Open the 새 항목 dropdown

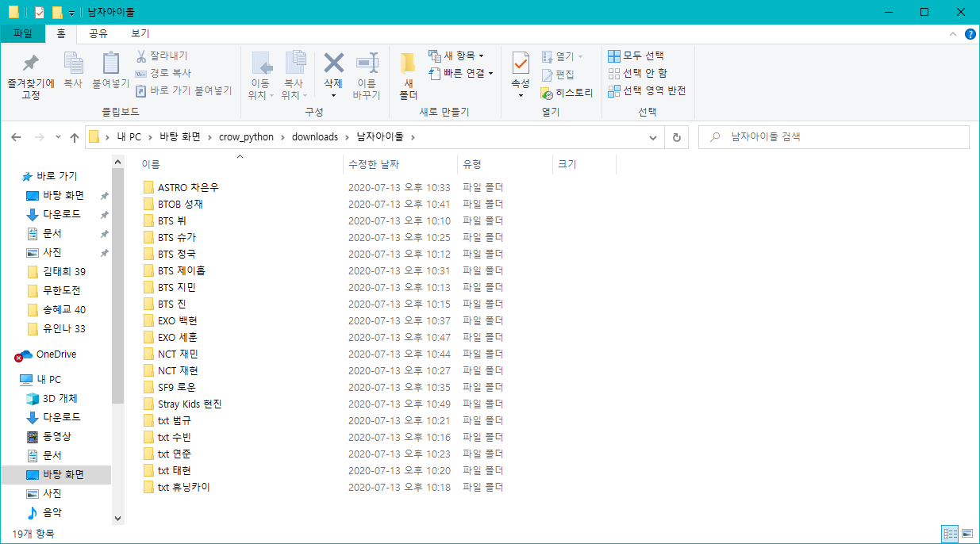point(456,56)
